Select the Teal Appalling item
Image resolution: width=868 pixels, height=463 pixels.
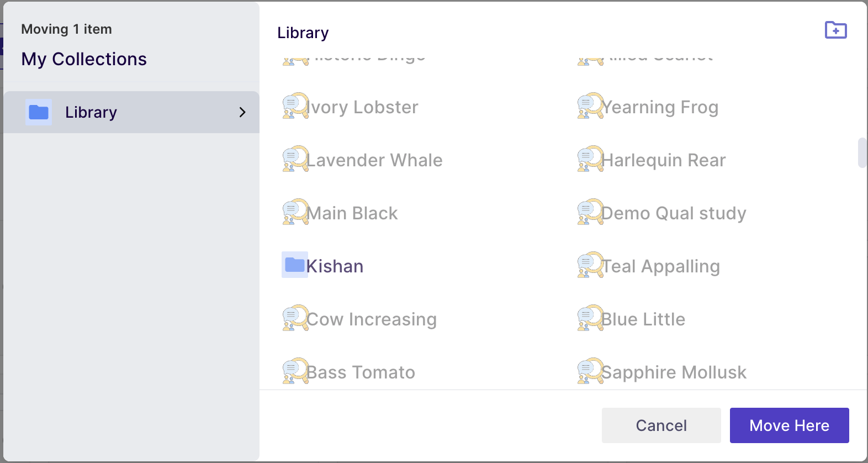coord(649,266)
